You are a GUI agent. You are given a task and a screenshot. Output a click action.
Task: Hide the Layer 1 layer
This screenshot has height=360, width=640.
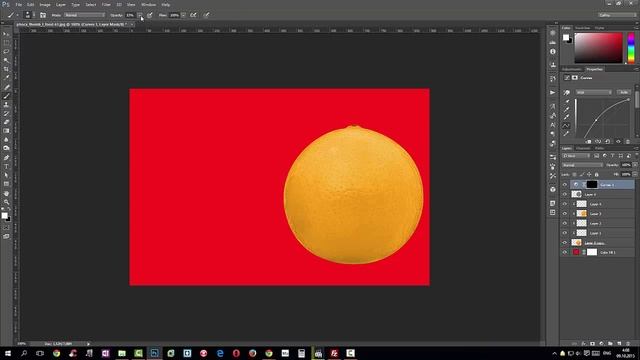pos(565,233)
